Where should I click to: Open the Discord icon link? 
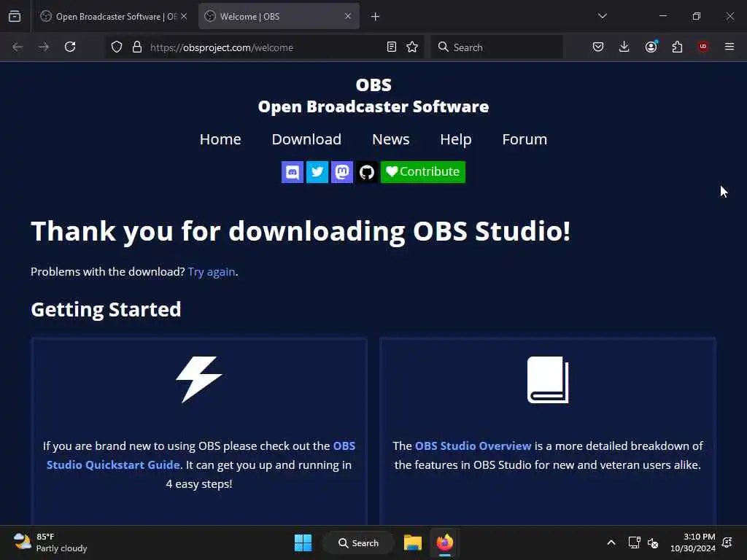292,172
